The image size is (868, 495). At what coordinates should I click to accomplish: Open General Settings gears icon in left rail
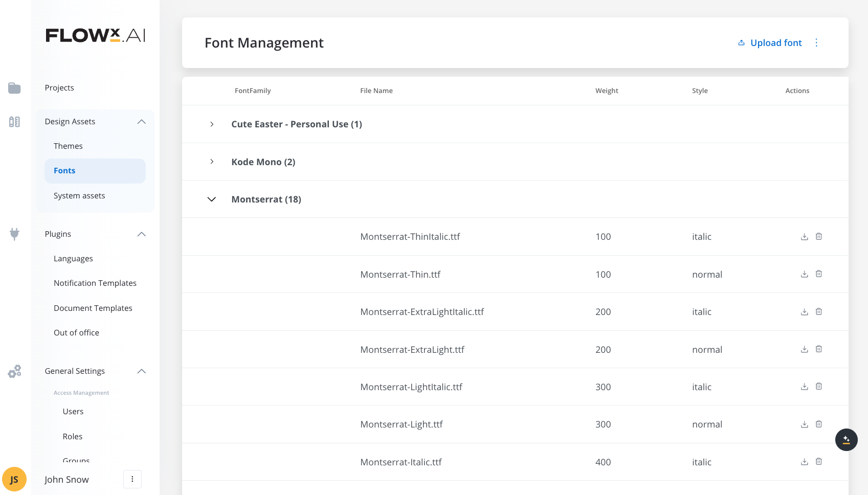coord(14,371)
